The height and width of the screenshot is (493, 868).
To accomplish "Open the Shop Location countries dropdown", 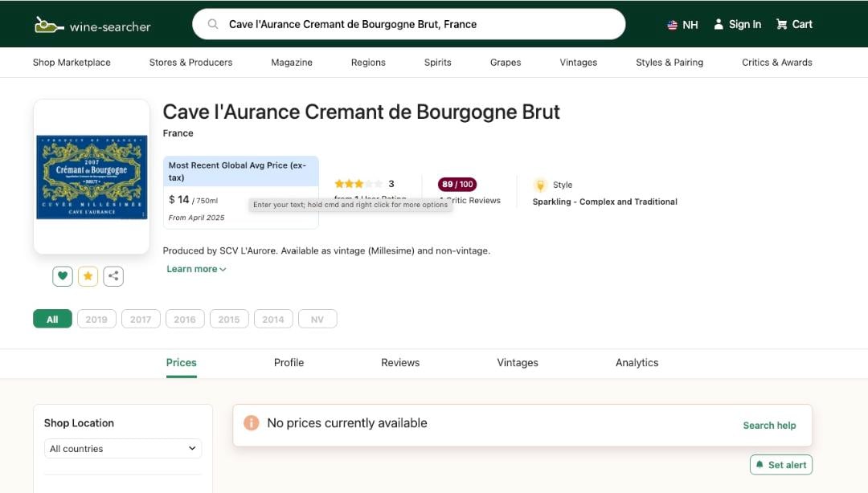I will (123, 449).
